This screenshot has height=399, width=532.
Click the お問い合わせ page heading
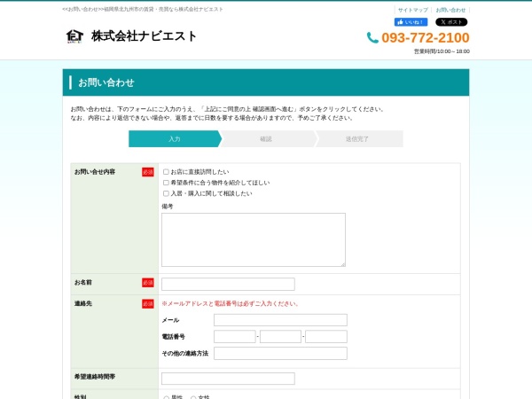[x=106, y=82]
